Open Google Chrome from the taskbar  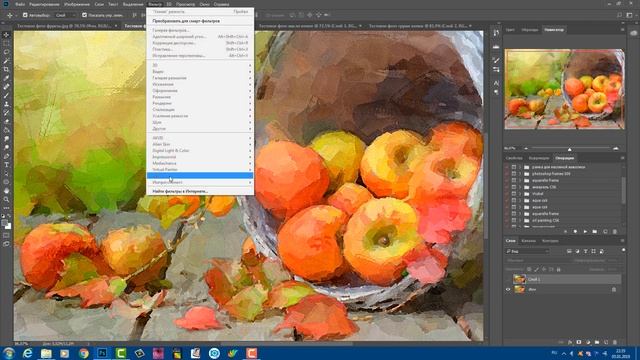[84, 353]
